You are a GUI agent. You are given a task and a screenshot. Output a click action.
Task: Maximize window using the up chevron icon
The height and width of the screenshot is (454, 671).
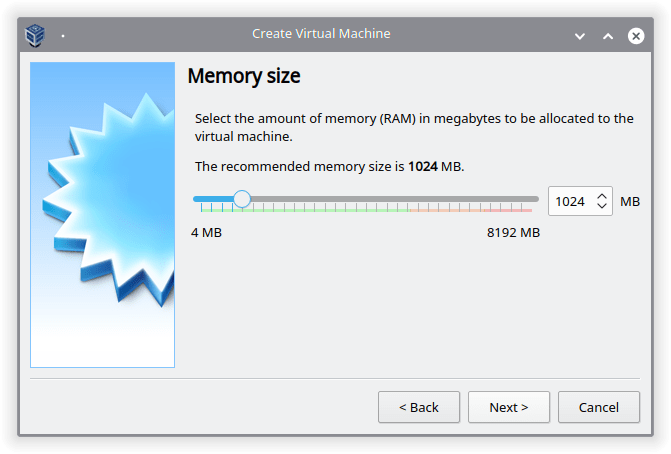608,36
